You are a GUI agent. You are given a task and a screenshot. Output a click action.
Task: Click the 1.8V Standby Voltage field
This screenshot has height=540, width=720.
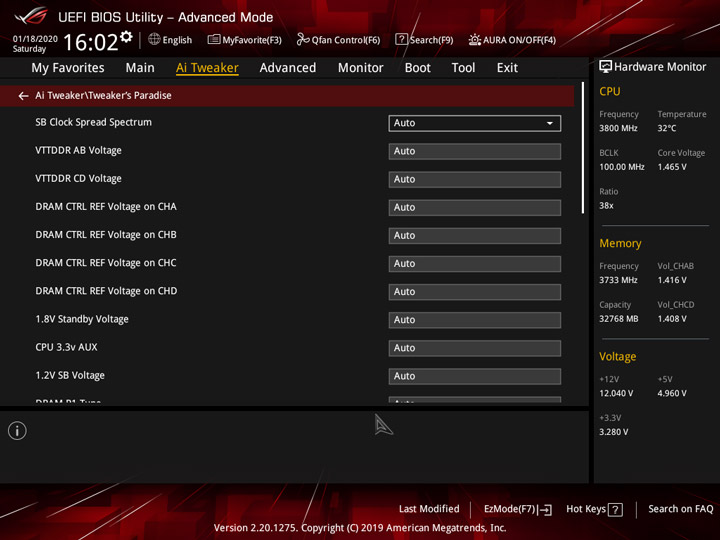coord(474,320)
